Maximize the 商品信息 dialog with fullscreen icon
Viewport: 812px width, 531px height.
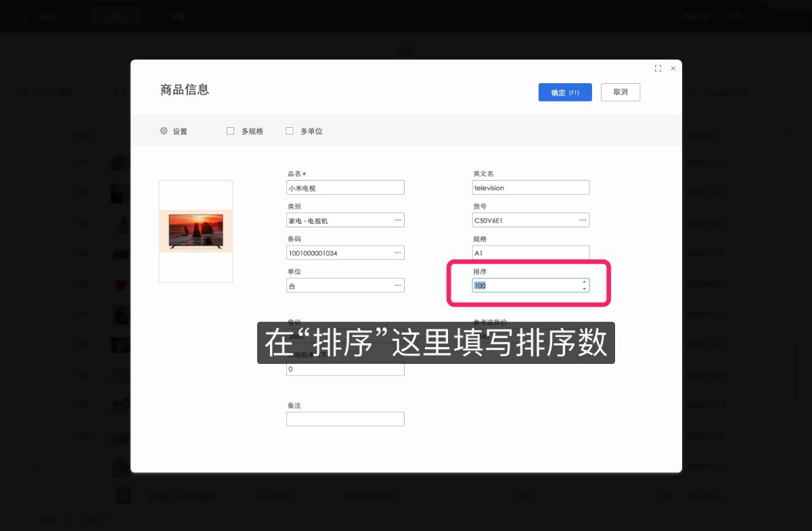tap(658, 68)
